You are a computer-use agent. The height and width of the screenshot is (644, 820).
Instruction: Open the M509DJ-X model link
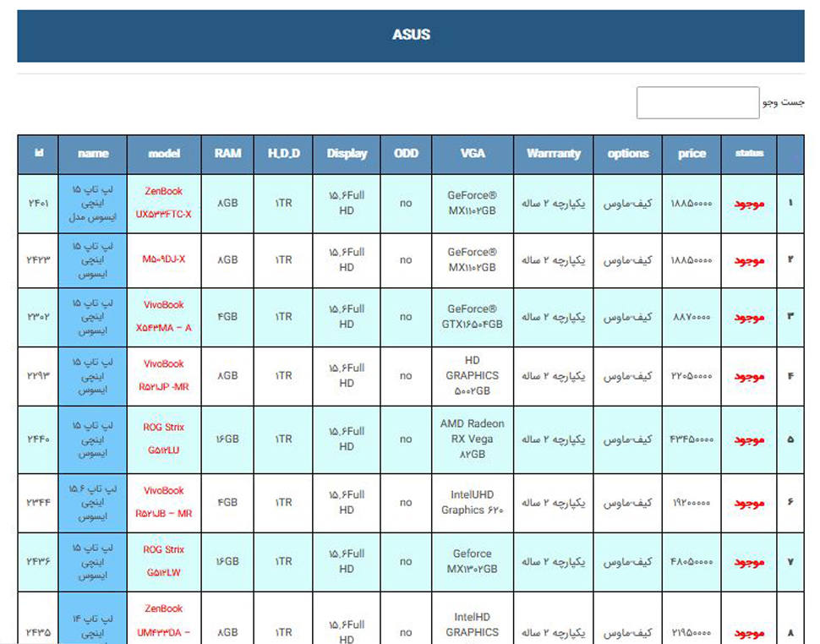point(164,259)
